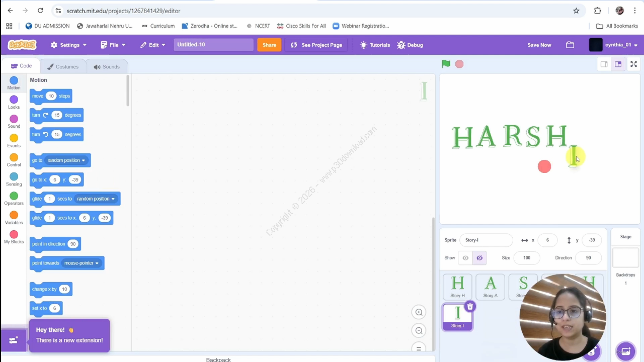Select the Story-I sprite thumbnail
This screenshot has height=362, width=644.
[x=457, y=317]
